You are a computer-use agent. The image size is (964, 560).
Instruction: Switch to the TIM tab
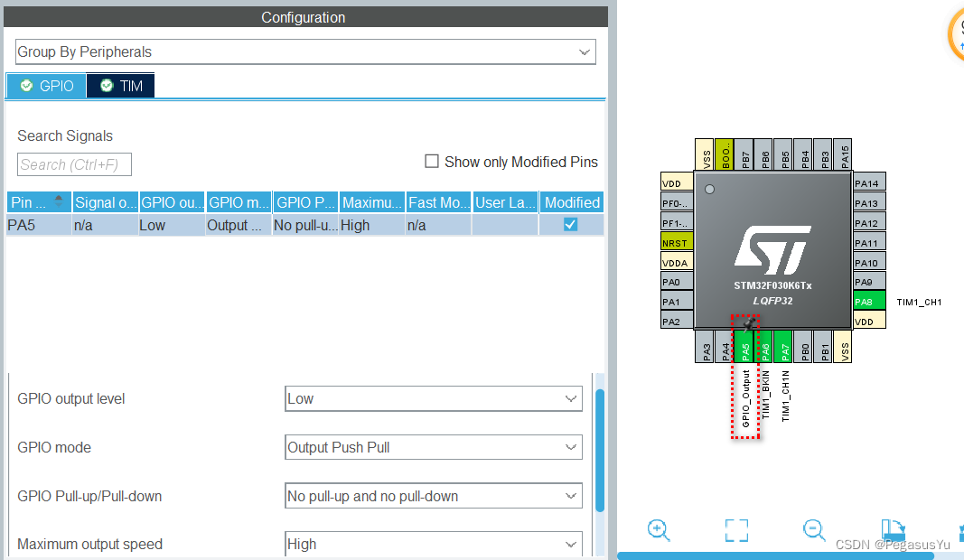tap(121, 86)
